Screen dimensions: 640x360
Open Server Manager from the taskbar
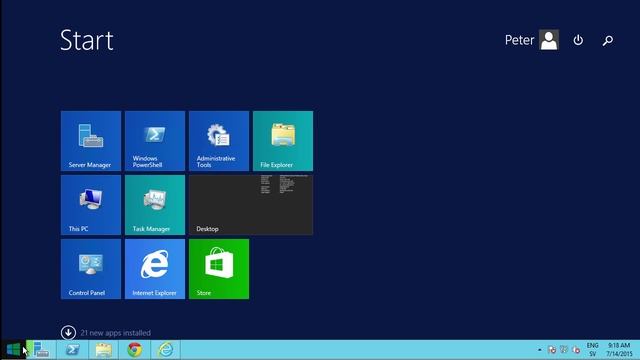click(x=41, y=350)
